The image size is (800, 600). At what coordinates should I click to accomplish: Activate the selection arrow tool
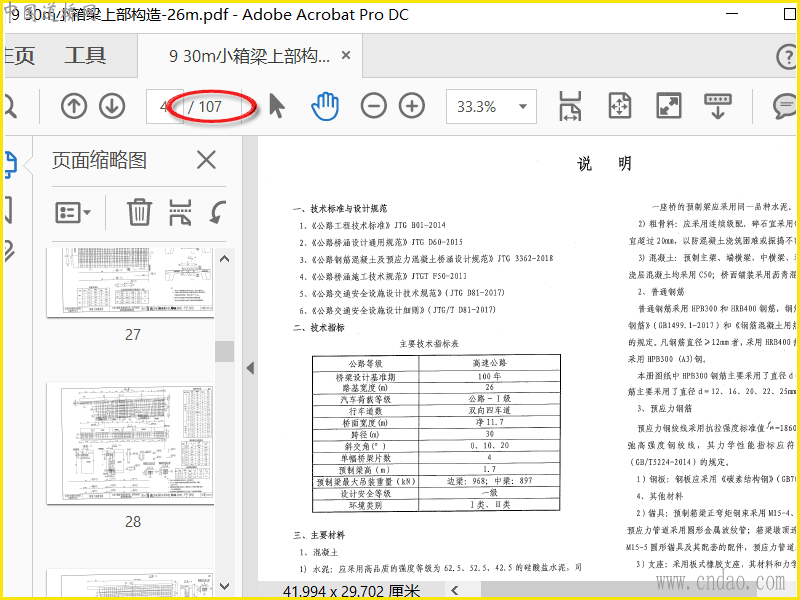click(x=277, y=106)
